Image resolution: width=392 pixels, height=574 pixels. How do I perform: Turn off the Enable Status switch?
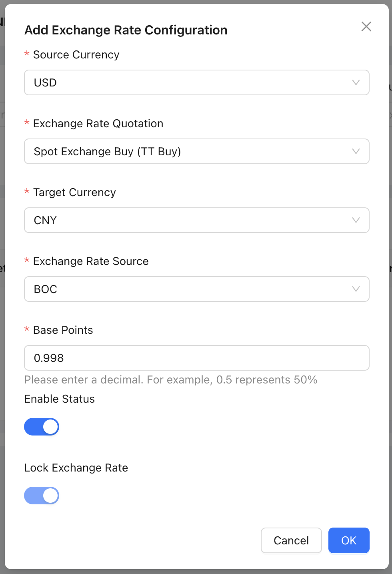tap(42, 427)
